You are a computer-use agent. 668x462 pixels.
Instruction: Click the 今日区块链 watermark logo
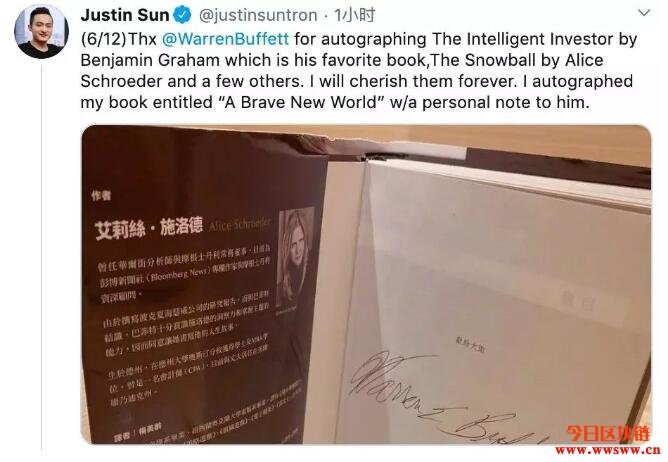click(x=608, y=434)
